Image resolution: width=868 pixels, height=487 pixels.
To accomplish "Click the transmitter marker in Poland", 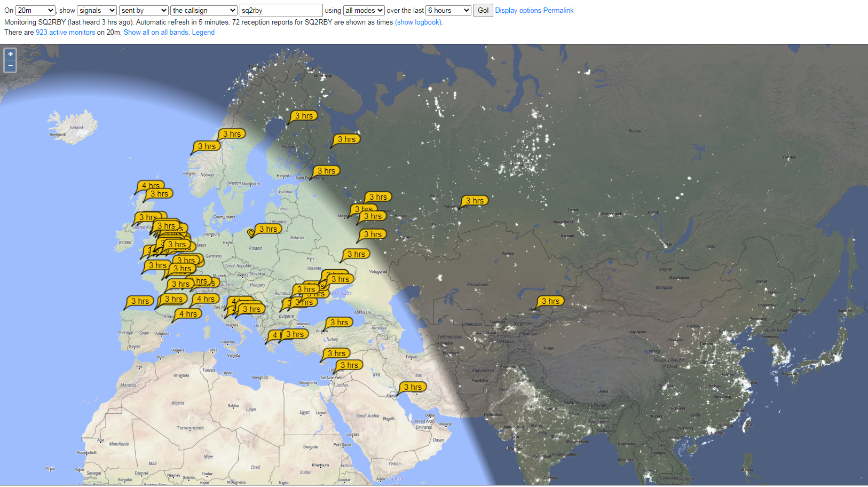I will pyautogui.click(x=251, y=232).
